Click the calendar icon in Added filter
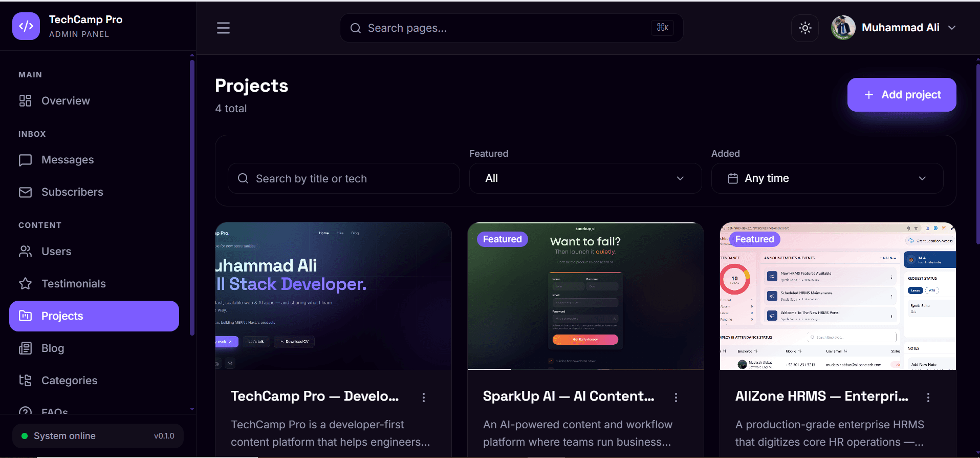This screenshot has height=458, width=980. click(x=733, y=178)
